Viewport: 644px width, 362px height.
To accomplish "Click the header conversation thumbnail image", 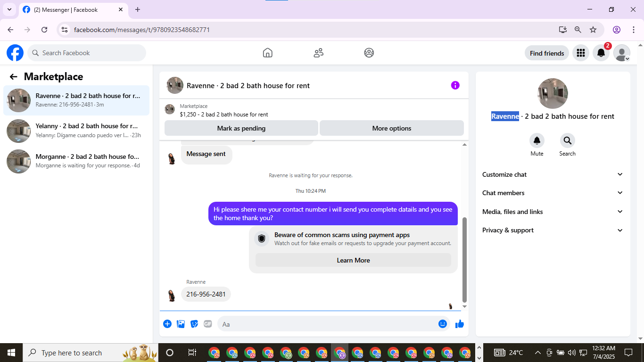I will coord(175,85).
